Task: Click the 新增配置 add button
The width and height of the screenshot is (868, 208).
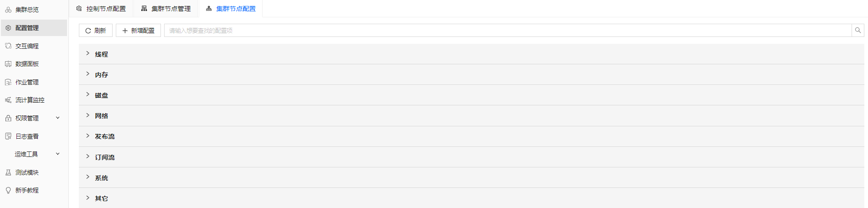Action: [138, 31]
